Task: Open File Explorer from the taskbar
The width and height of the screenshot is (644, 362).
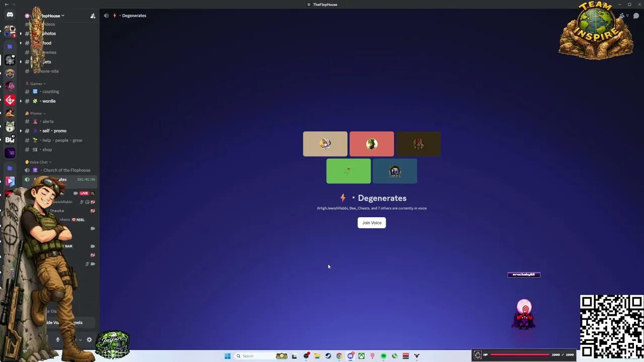Action: tap(317, 356)
